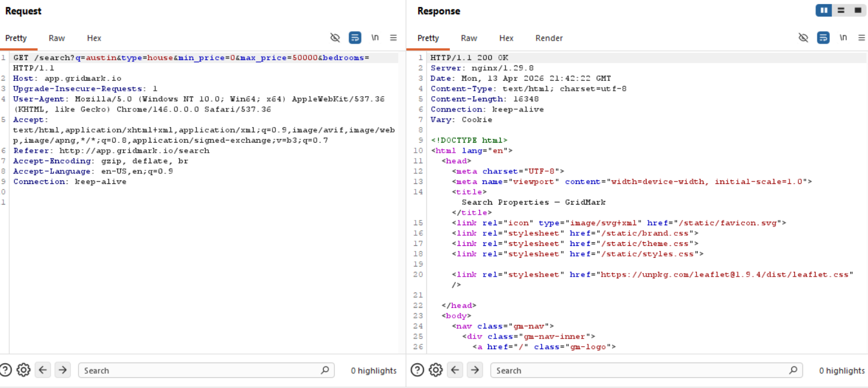
Task: Go to previous search match in Request
Action: tap(43, 370)
